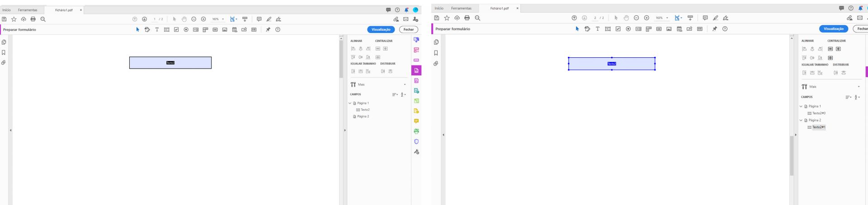868x205 pixels.
Task: Select Texto2#1 in right window field list
Action: (x=819, y=127)
